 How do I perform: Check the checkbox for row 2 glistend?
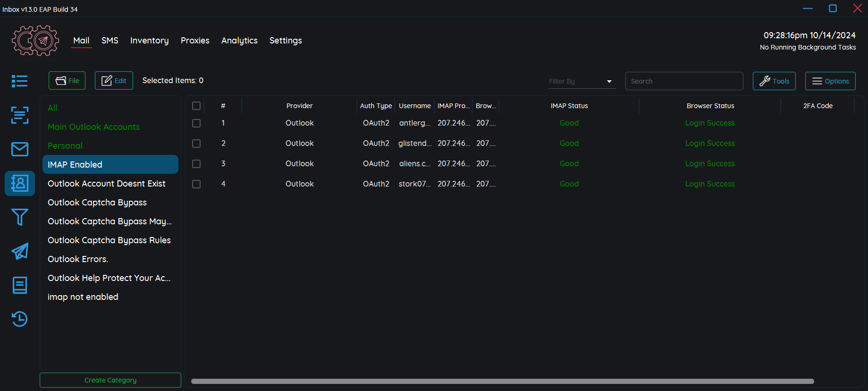click(x=196, y=144)
